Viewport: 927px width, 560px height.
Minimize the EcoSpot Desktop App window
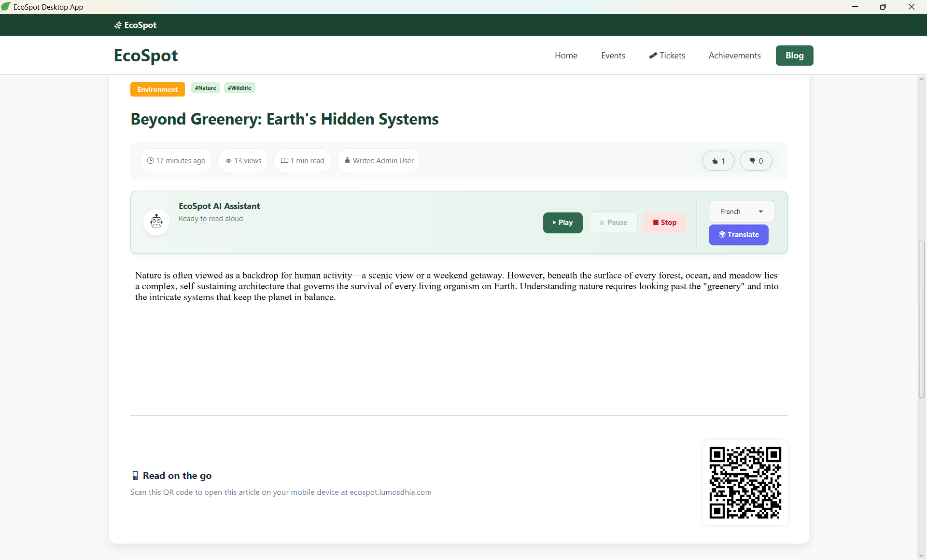(x=855, y=7)
